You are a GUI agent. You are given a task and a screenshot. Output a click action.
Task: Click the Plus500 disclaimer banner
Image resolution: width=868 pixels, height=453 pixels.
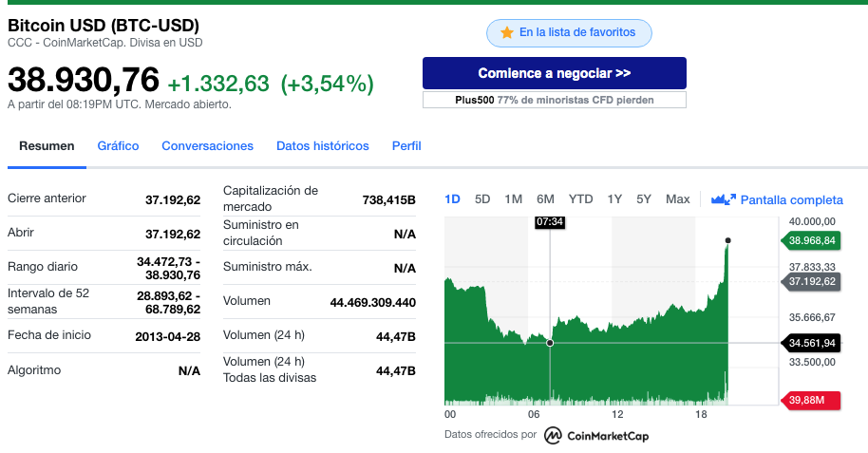tap(554, 101)
